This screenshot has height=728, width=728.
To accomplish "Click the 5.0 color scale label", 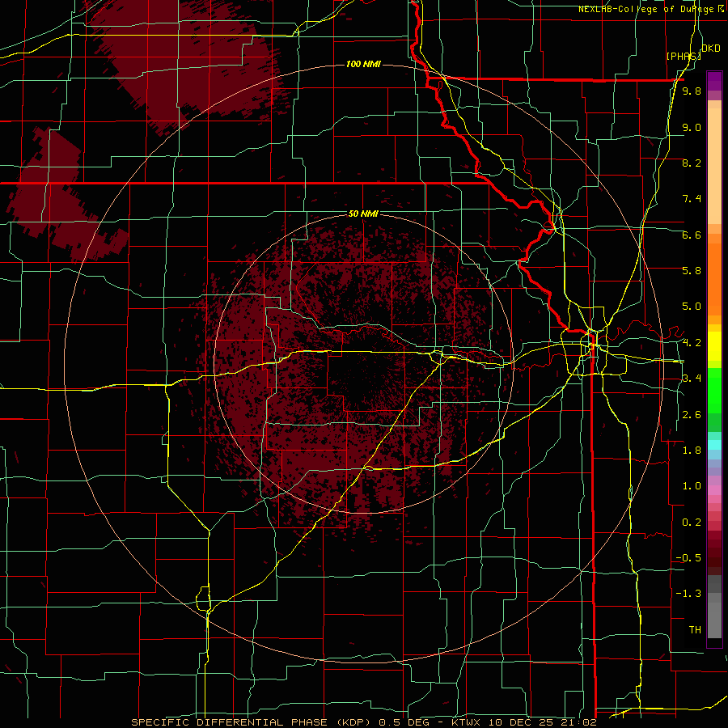I will (x=692, y=307).
